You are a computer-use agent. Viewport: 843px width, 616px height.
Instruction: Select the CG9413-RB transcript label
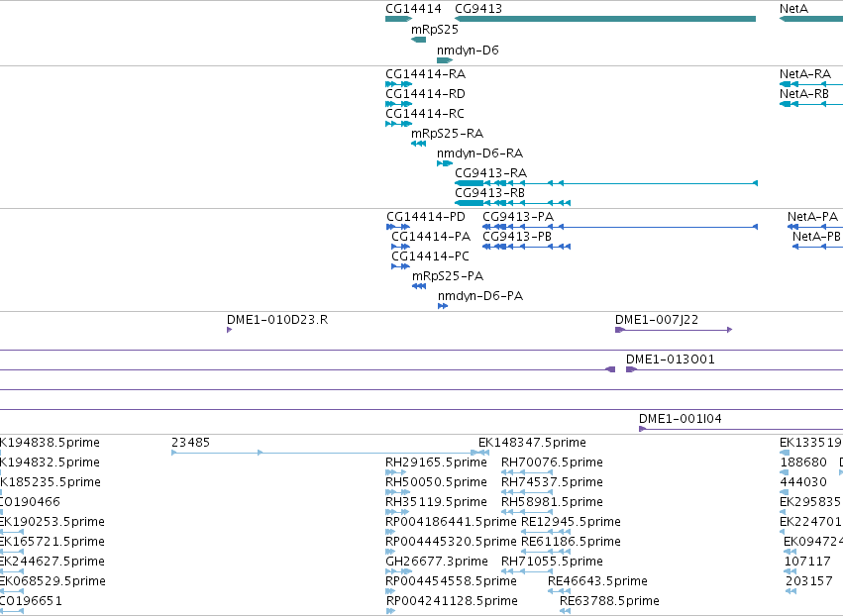pos(489,193)
